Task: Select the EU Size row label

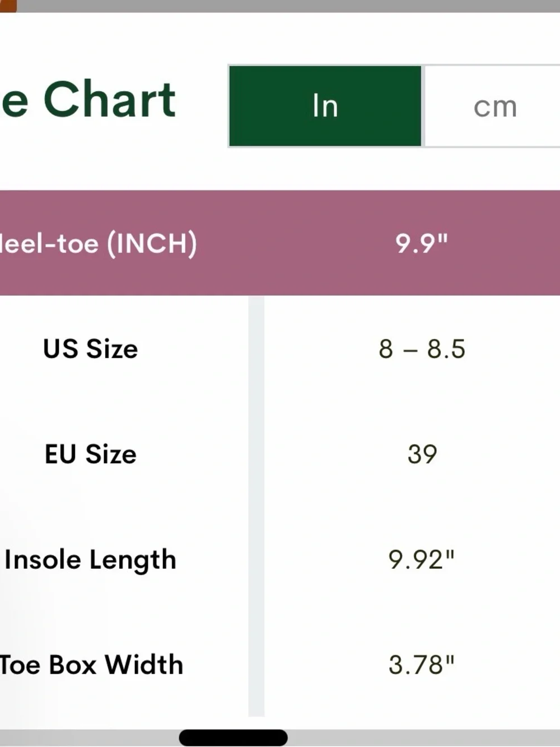Action: tap(90, 454)
